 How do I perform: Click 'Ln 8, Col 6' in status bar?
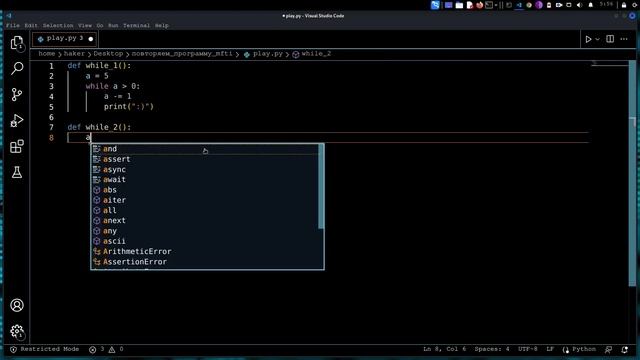coord(444,349)
